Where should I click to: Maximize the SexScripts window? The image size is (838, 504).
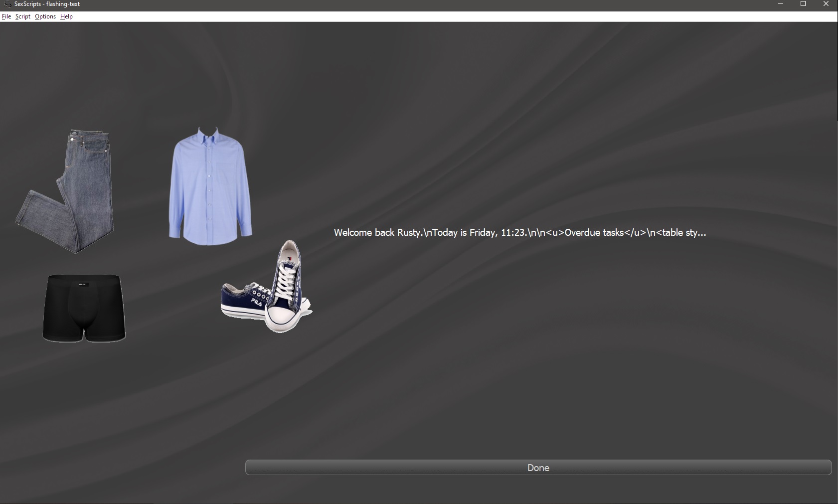803,4
